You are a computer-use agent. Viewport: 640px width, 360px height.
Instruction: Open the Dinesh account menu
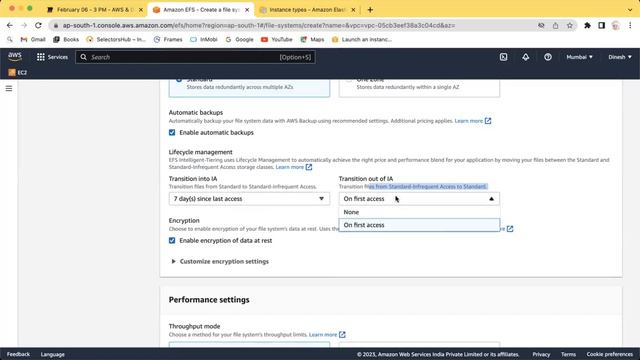click(620, 57)
